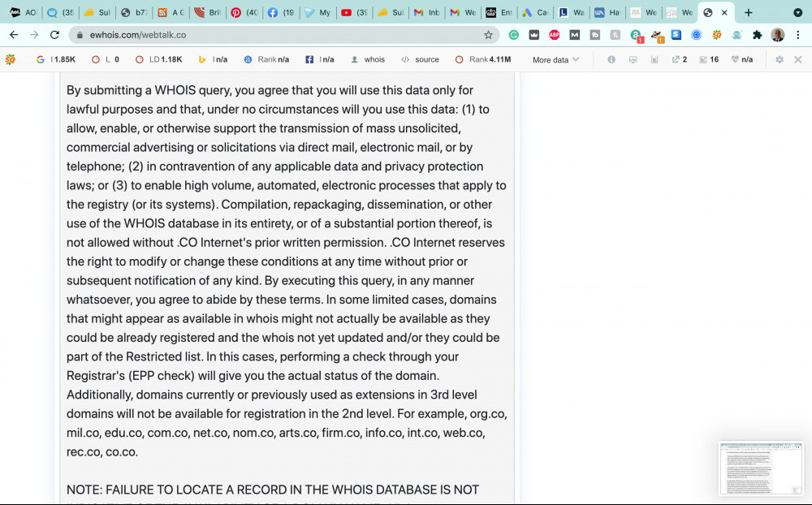Open the Alexa Rank n/a parameter
The width and height of the screenshot is (812, 505).
click(266, 59)
